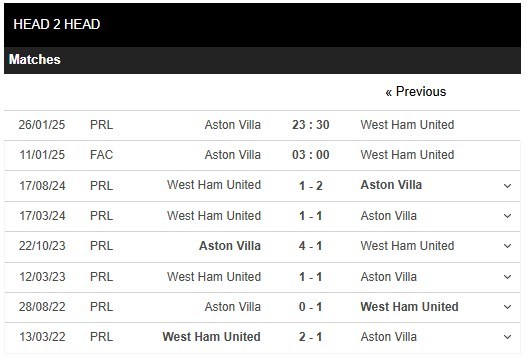Click bold West Ham United in 13/03/22 row
The height and width of the screenshot is (362, 527).
coord(211,336)
